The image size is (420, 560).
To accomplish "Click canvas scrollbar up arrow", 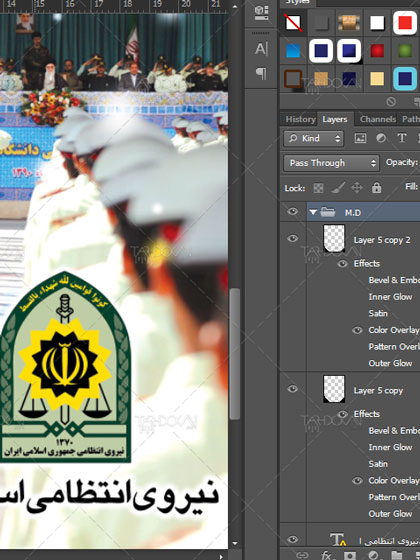I will [x=235, y=6].
